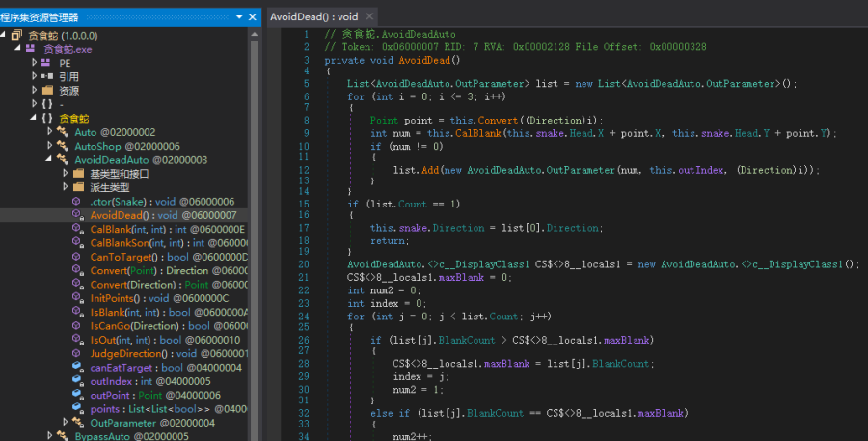Click the InitPoints() method icon
Image resolution: width=868 pixels, height=441 pixels.
pyautogui.click(x=78, y=298)
